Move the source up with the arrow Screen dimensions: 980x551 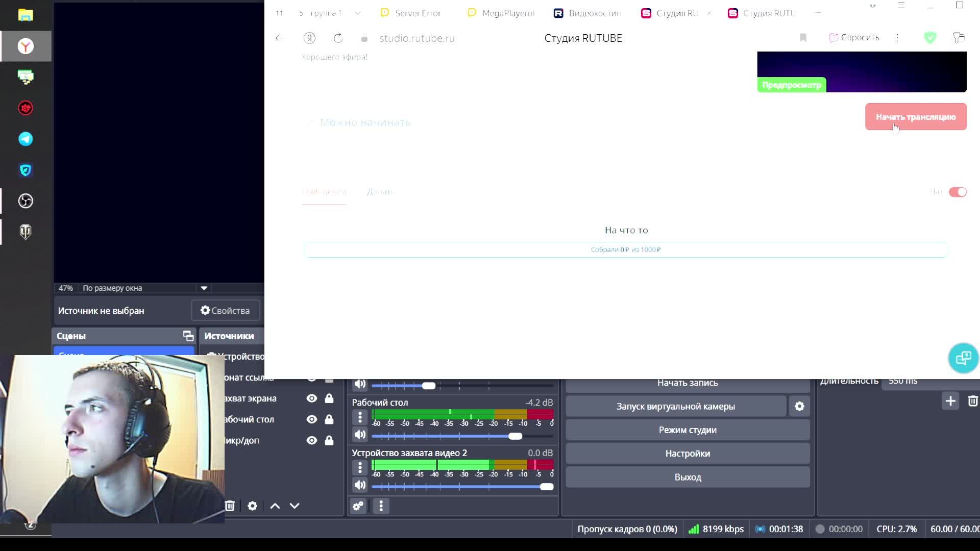click(275, 506)
